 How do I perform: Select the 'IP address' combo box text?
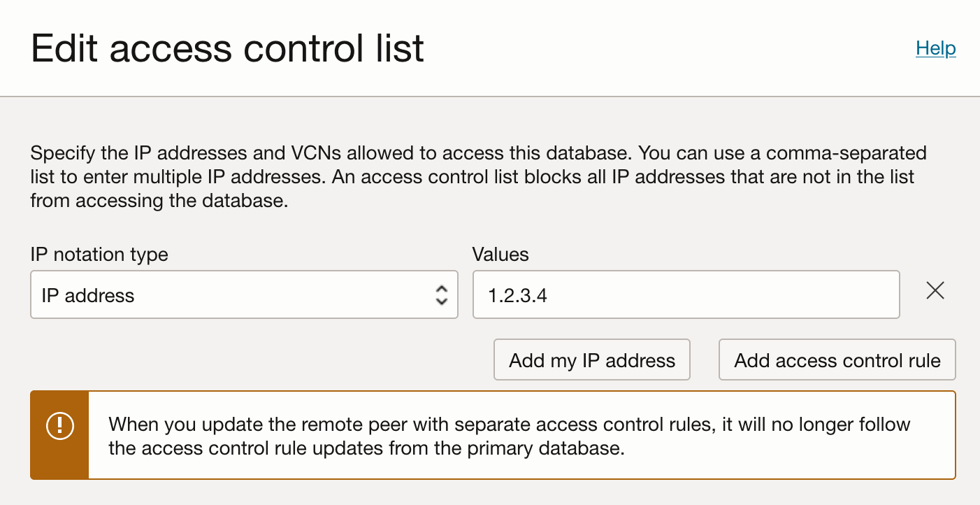click(x=88, y=296)
